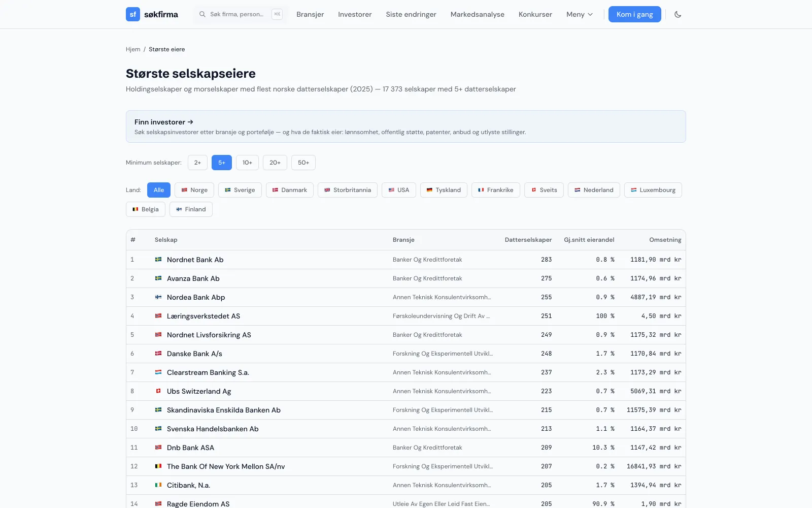Filter owners by Belgia
The width and height of the screenshot is (812, 508).
[x=146, y=209]
